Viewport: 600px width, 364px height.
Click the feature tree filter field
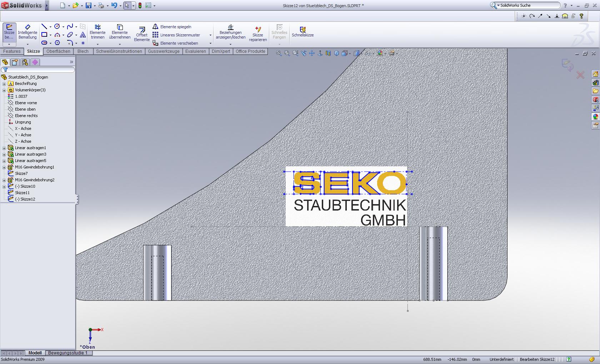(x=39, y=70)
